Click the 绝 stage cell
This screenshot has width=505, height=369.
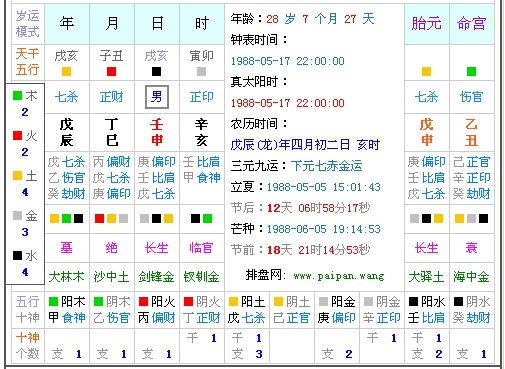tap(112, 248)
